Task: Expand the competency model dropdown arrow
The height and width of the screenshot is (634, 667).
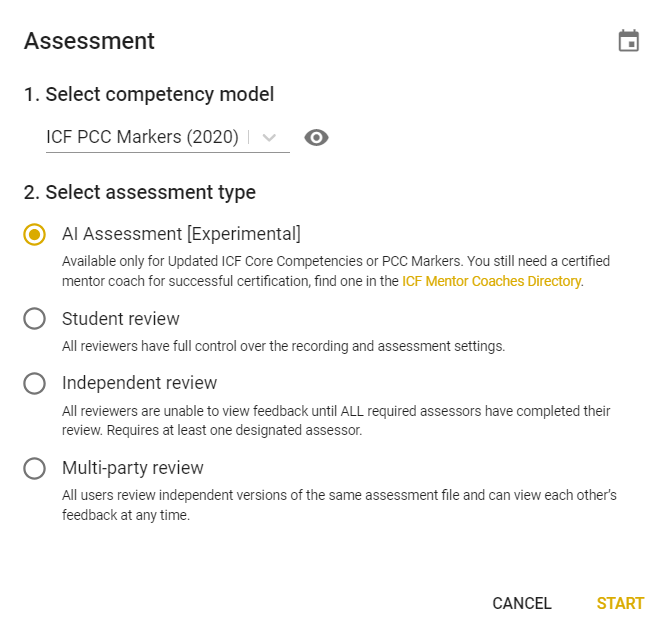Action: [x=269, y=138]
